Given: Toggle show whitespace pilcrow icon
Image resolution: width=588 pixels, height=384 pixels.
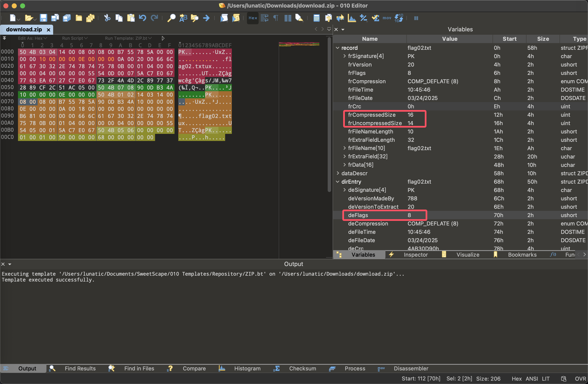Looking at the screenshot, I should 276,18.
